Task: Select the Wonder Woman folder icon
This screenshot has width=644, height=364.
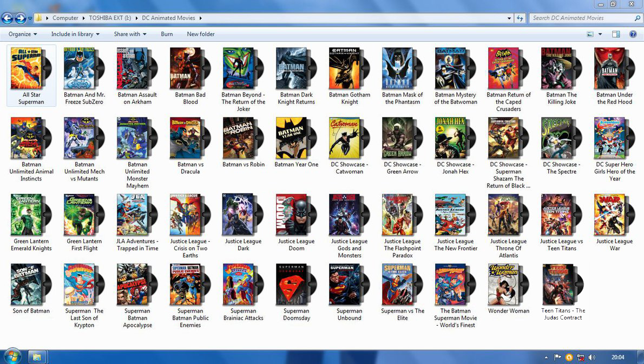Action: (508, 284)
